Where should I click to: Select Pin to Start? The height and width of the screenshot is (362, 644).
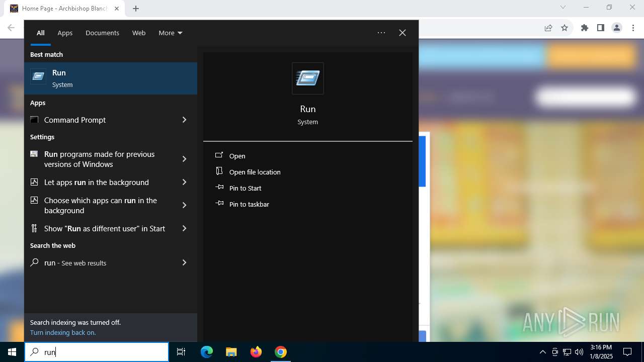click(x=245, y=188)
